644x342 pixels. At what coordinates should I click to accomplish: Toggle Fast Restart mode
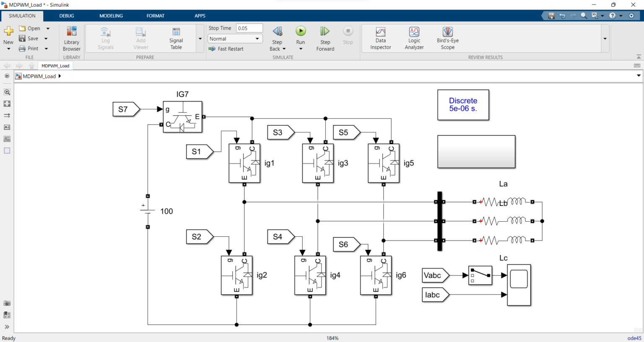click(x=226, y=49)
